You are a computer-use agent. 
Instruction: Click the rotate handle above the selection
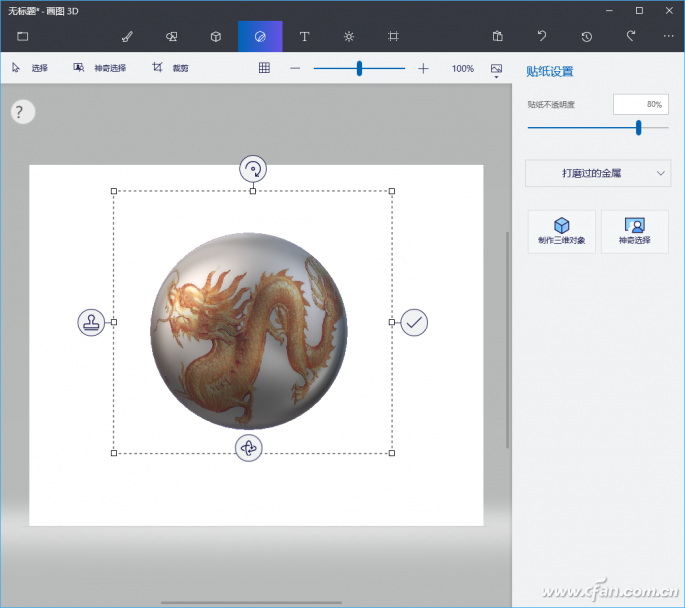pos(253,169)
